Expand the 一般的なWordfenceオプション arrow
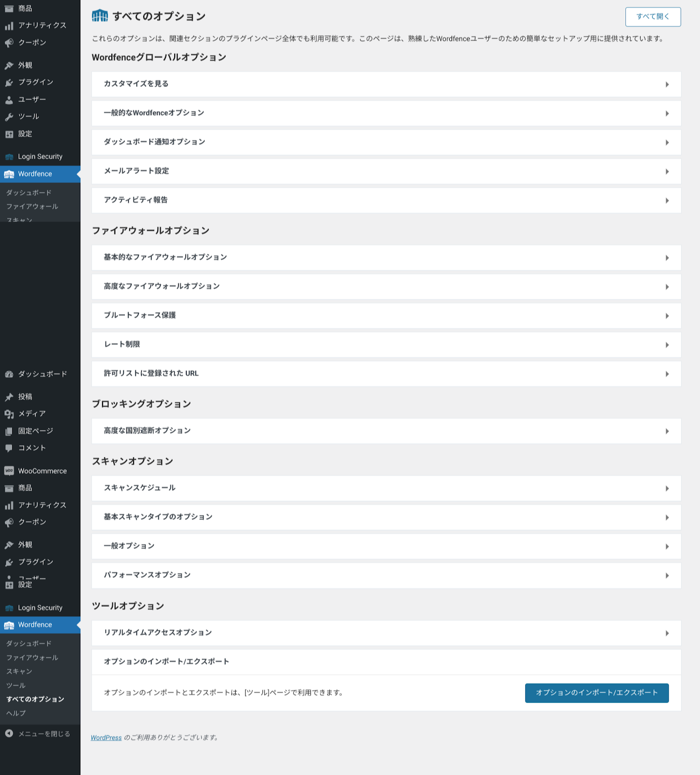The width and height of the screenshot is (700, 775). tap(667, 113)
